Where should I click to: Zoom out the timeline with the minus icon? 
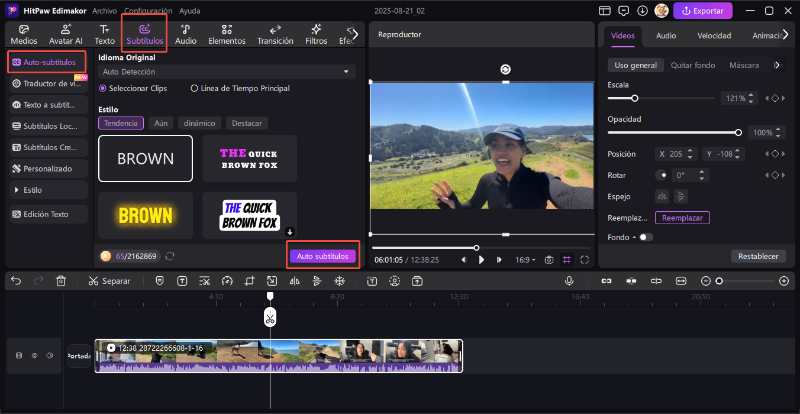tap(706, 281)
